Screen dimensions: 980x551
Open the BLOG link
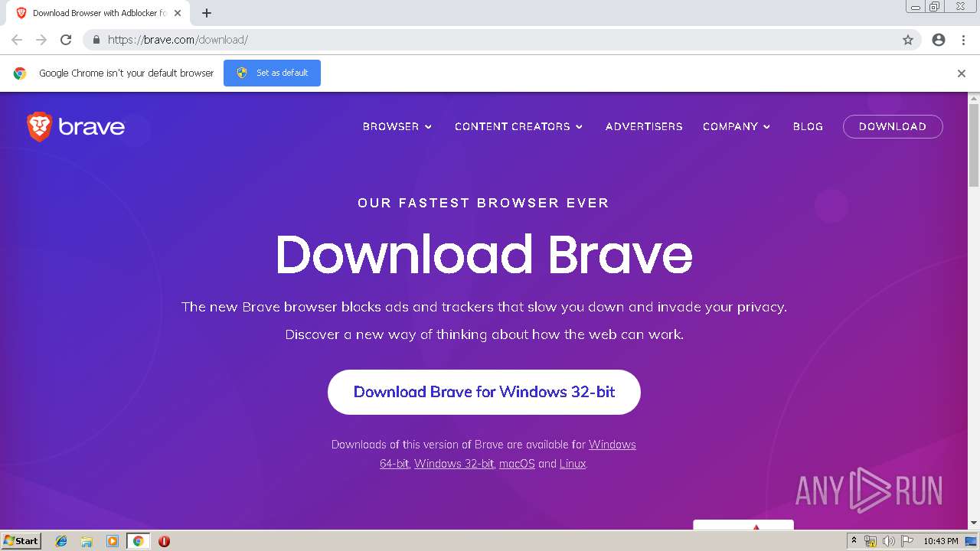coord(808,126)
